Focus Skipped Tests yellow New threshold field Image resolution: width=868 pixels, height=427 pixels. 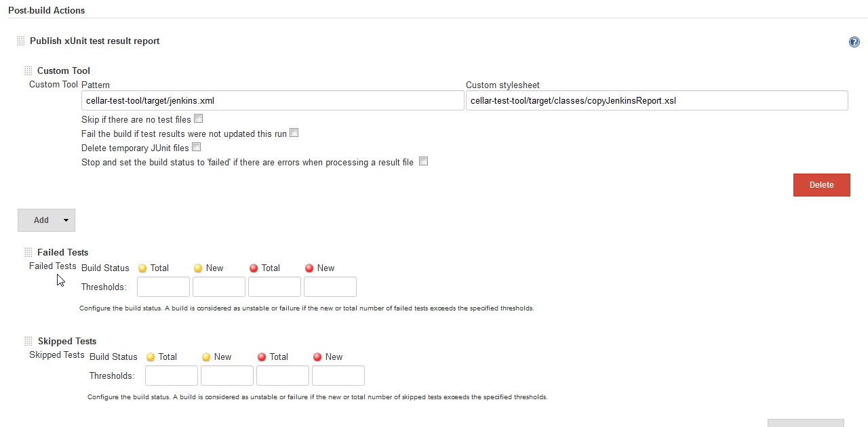click(x=227, y=375)
